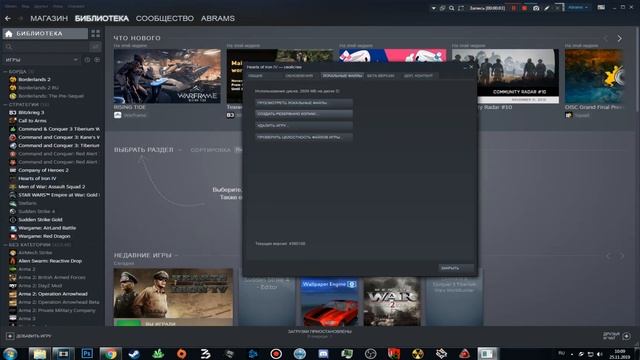This screenshot has width=640, height=360.
Task: Open Steam taskbar icon
Action: click(x=134, y=353)
